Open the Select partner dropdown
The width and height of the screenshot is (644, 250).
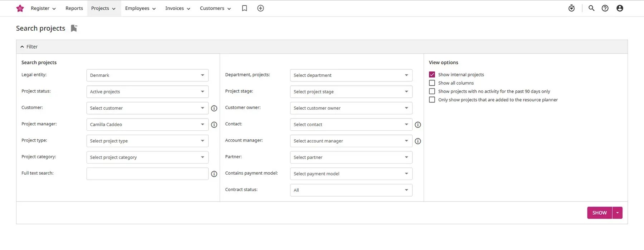click(351, 157)
